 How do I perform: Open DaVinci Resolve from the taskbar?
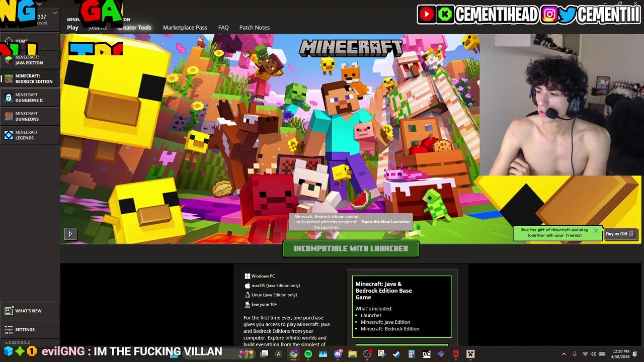point(278,354)
